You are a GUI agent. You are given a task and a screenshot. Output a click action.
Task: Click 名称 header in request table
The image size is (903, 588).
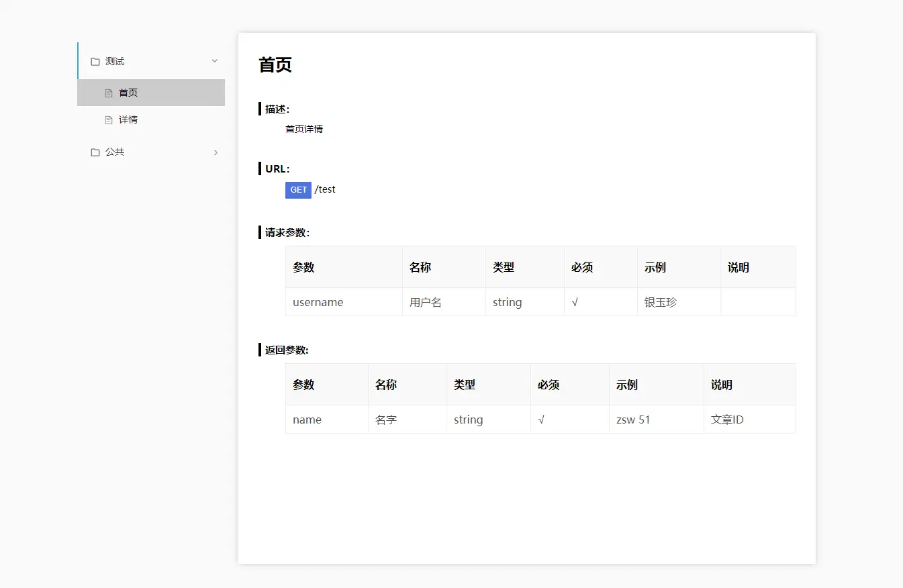pos(444,267)
